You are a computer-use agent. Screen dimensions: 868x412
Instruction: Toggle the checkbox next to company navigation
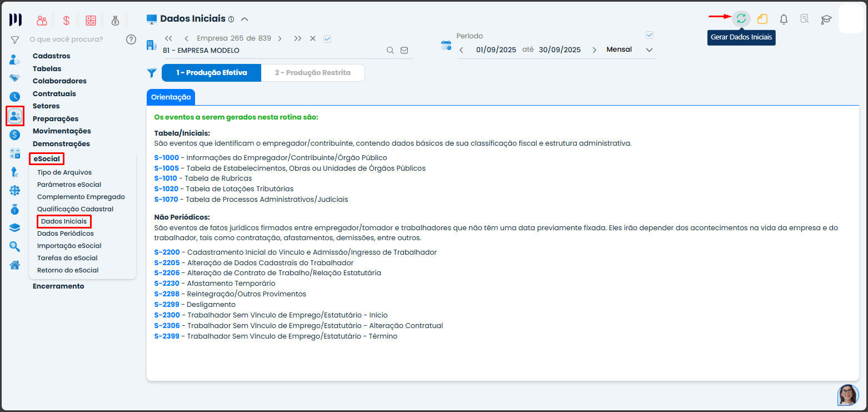coord(327,38)
